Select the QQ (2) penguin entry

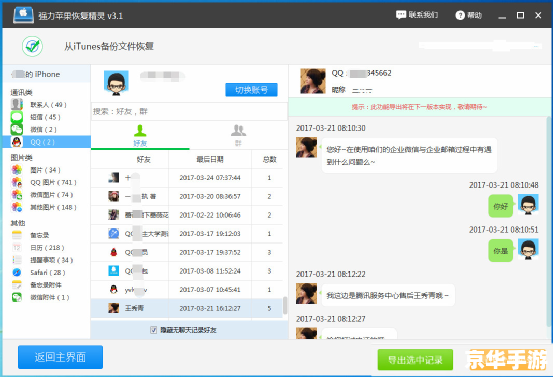click(47, 142)
